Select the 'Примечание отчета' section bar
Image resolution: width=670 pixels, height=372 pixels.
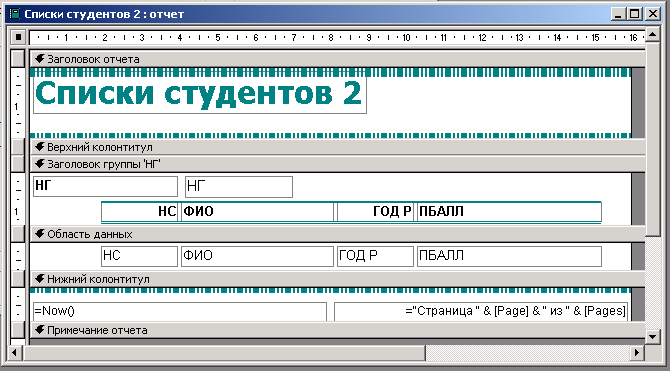click(x=338, y=330)
